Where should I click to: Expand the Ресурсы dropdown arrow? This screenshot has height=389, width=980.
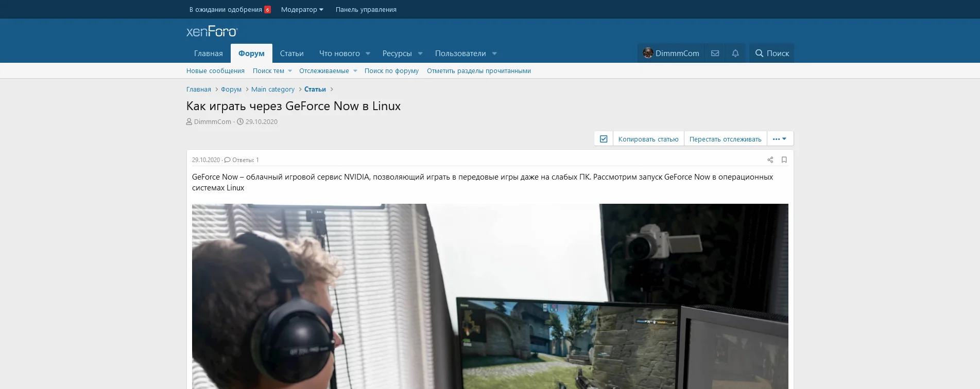[x=420, y=54]
